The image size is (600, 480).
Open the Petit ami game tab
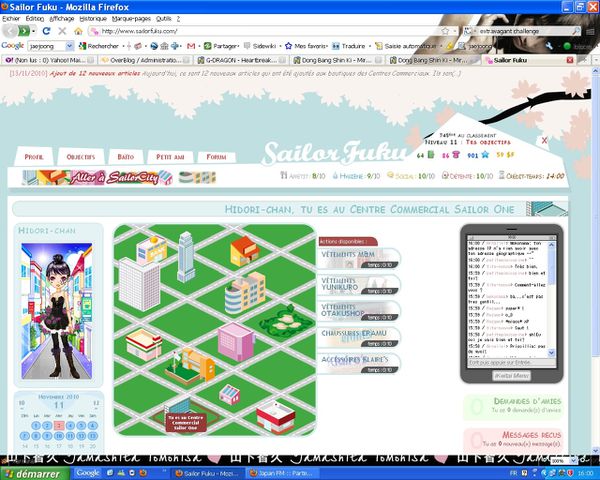[x=170, y=157]
